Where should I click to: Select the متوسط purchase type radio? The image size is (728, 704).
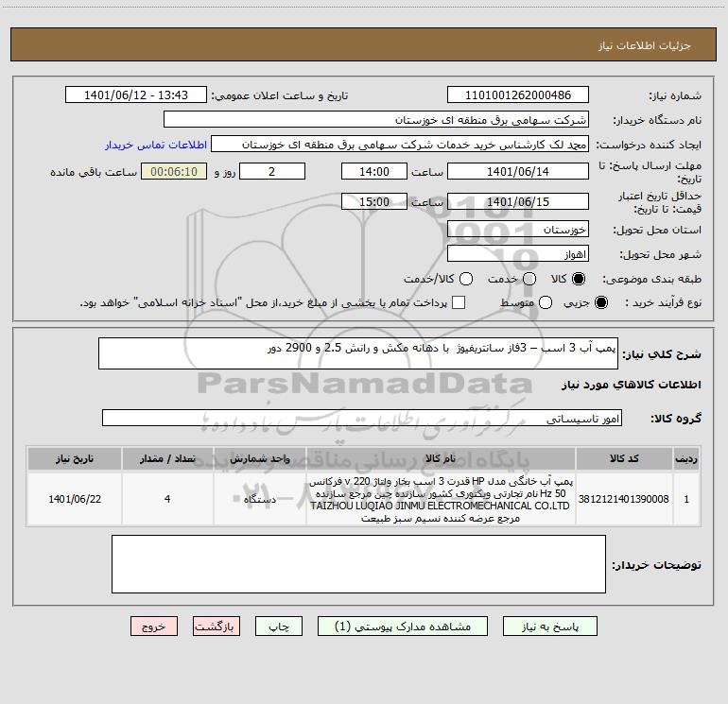pyautogui.click(x=546, y=302)
